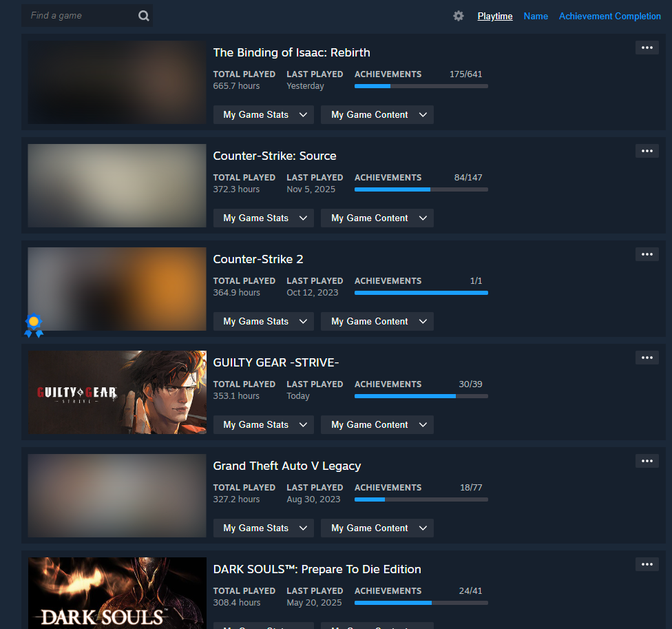The height and width of the screenshot is (629, 672).
Task: Open GUILTY GEAR -STRIVE- title link
Action: 276,363
